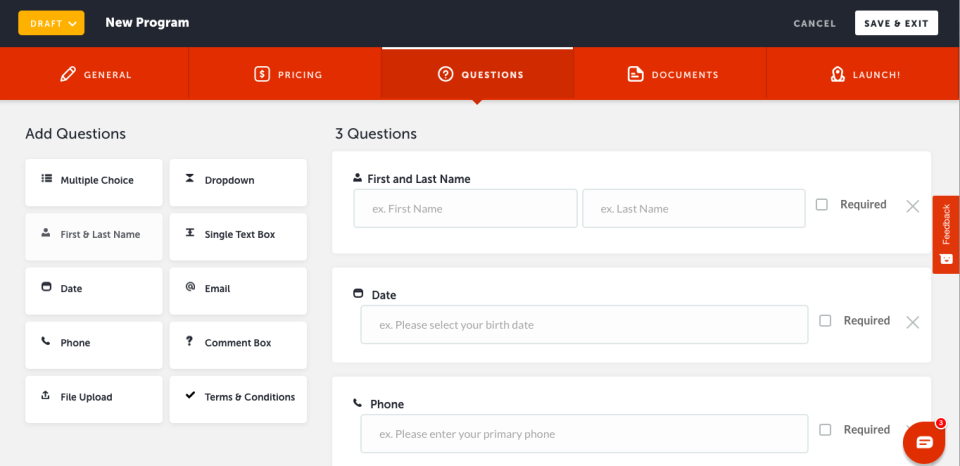Screen dimensions: 960x466
Task: Add an Email question
Action: [x=238, y=291]
